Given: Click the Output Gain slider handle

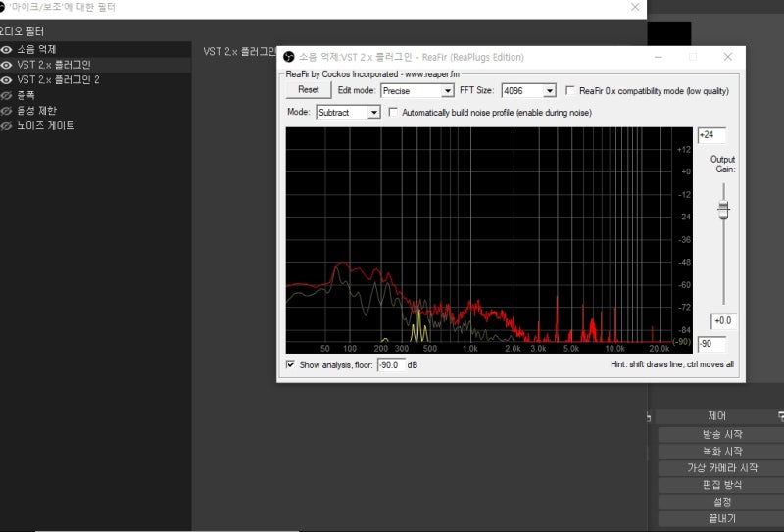Looking at the screenshot, I should click(x=723, y=210).
